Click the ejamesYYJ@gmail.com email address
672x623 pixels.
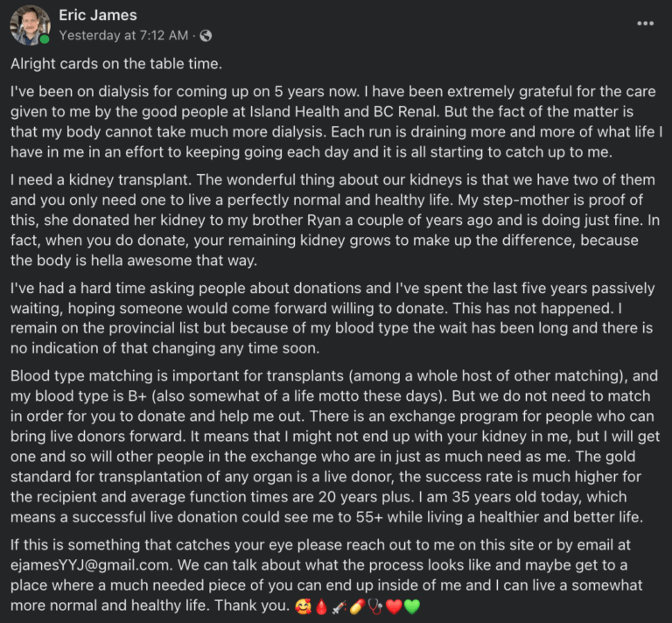tap(84, 566)
